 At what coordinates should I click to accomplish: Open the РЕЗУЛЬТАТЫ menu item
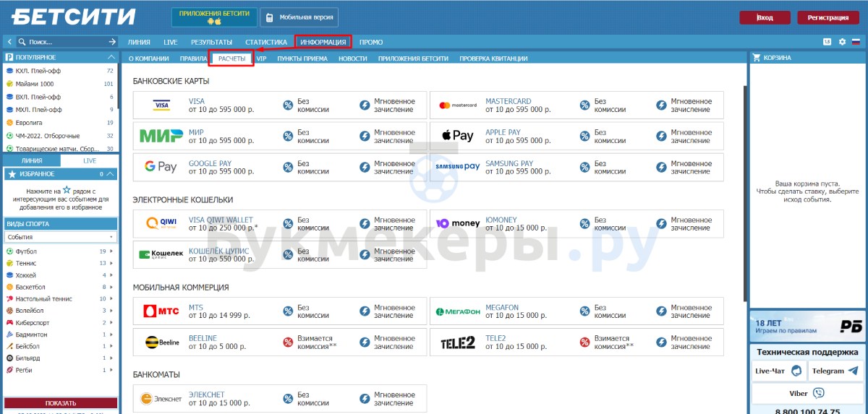[211, 42]
